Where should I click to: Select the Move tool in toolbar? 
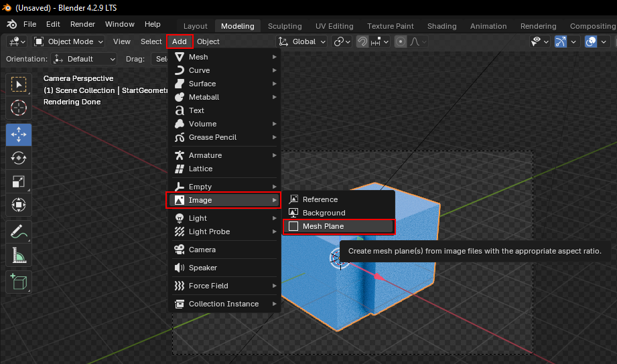[x=19, y=134]
